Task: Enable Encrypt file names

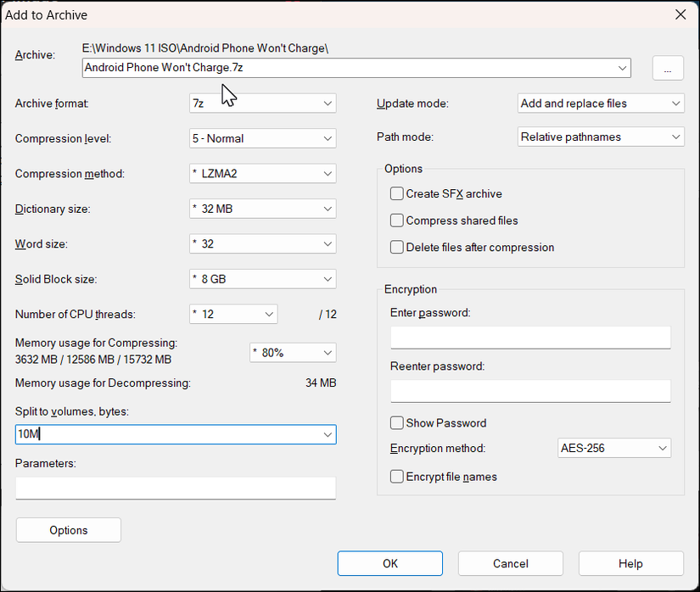Action: 396,477
